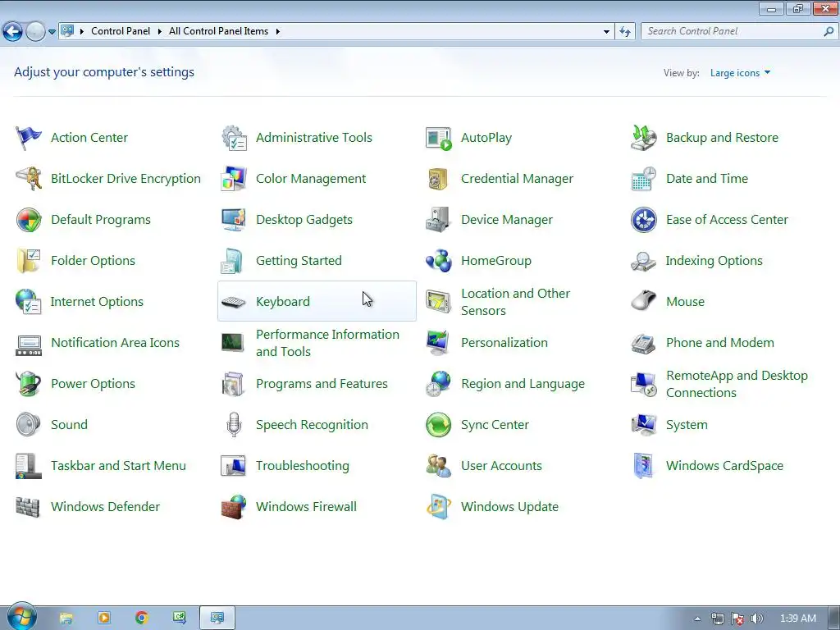Click the Credential Manager vault icon
This screenshot has height=630, width=840.
click(x=439, y=178)
